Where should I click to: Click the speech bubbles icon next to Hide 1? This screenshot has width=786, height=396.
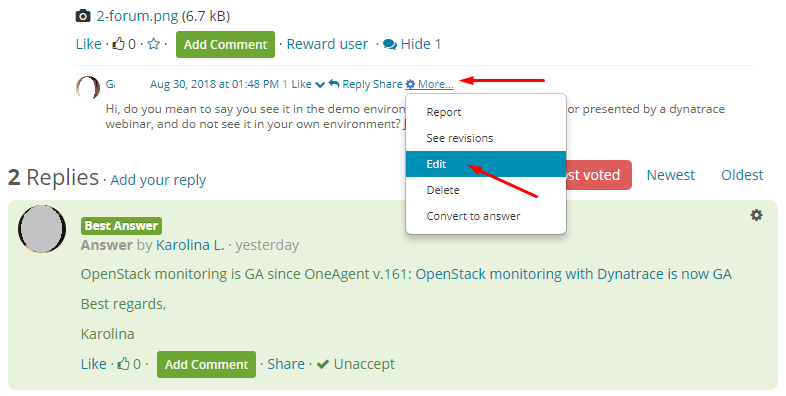click(389, 44)
